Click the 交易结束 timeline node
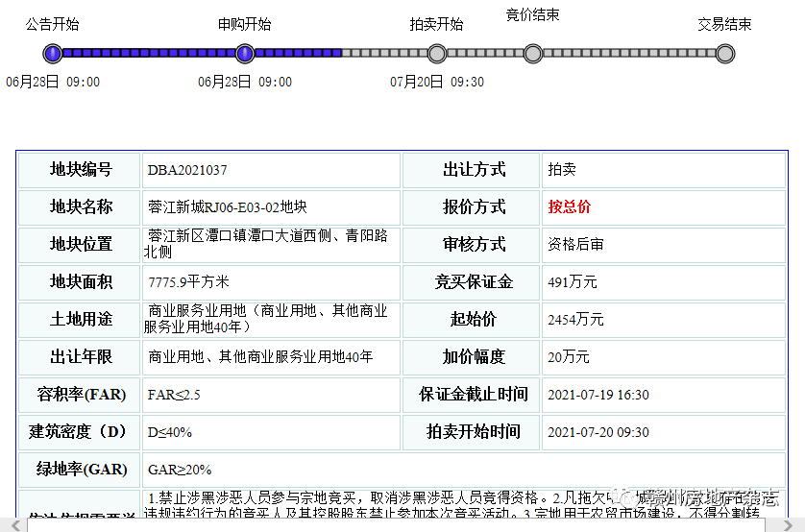805x532 pixels. coord(725,54)
